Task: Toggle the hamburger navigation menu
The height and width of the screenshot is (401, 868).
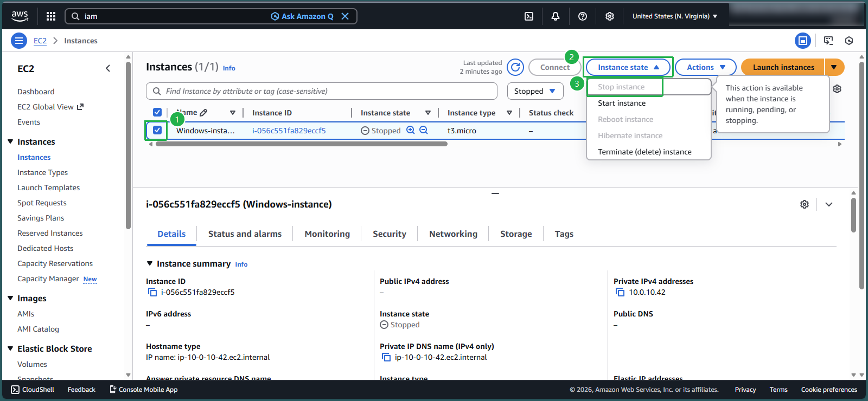Action: pos(19,41)
